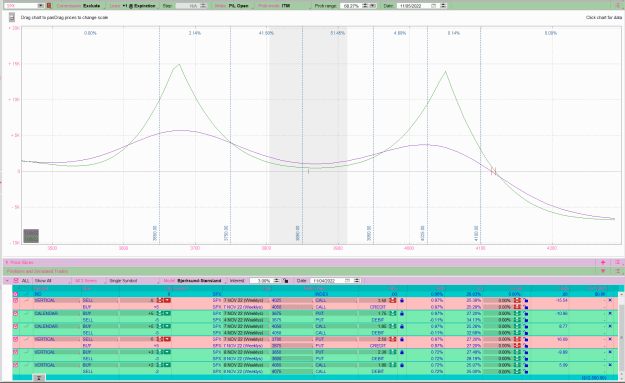This screenshot has width=625, height=383.
Task: Sort by the Vol Adj column header
Action: pos(515,288)
